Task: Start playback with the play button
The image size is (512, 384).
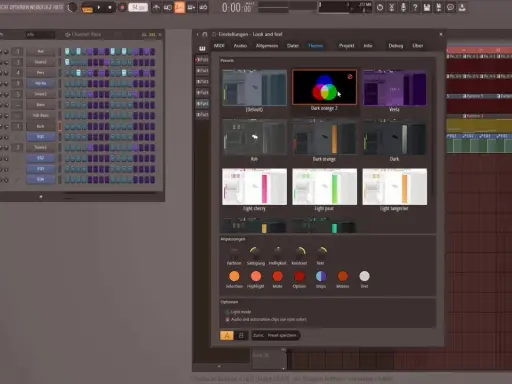Action: point(99,7)
